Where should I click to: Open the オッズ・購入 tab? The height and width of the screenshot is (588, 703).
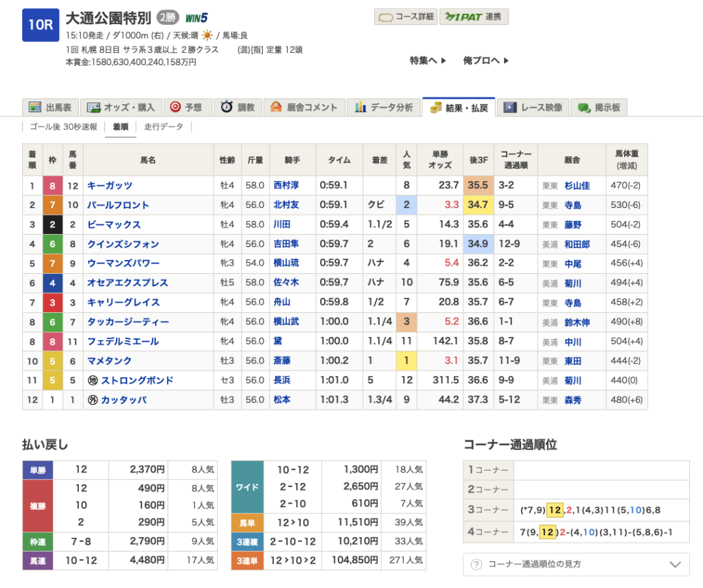tap(121, 107)
